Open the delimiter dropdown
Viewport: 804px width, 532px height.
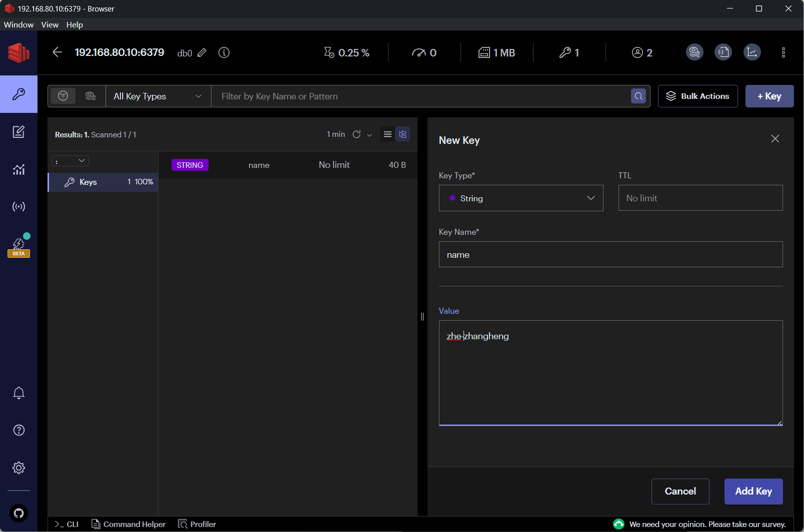(70, 161)
